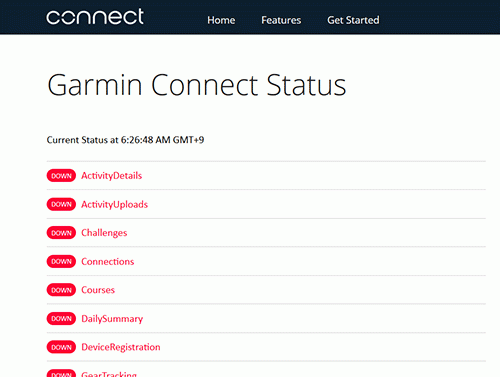The image size is (500, 377).
Task: Click the DOWN badge beside Challenges
Action: [61, 233]
